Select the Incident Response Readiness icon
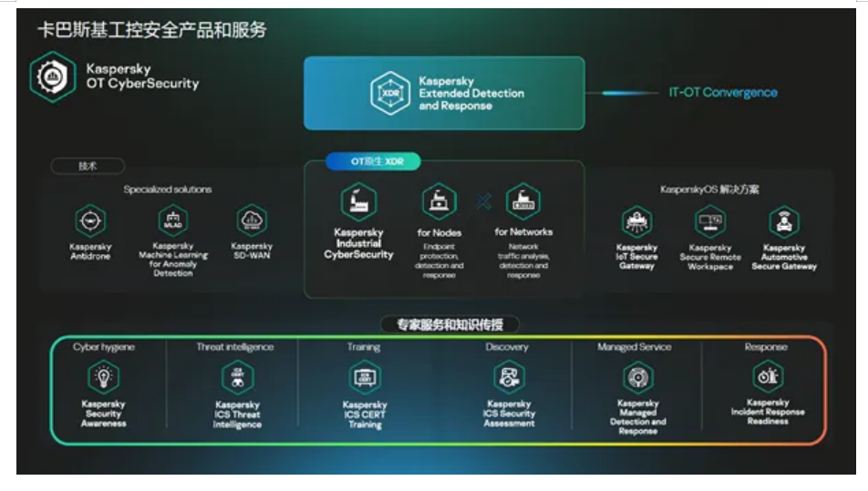Screen dimensions: 868x491 tap(768, 376)
